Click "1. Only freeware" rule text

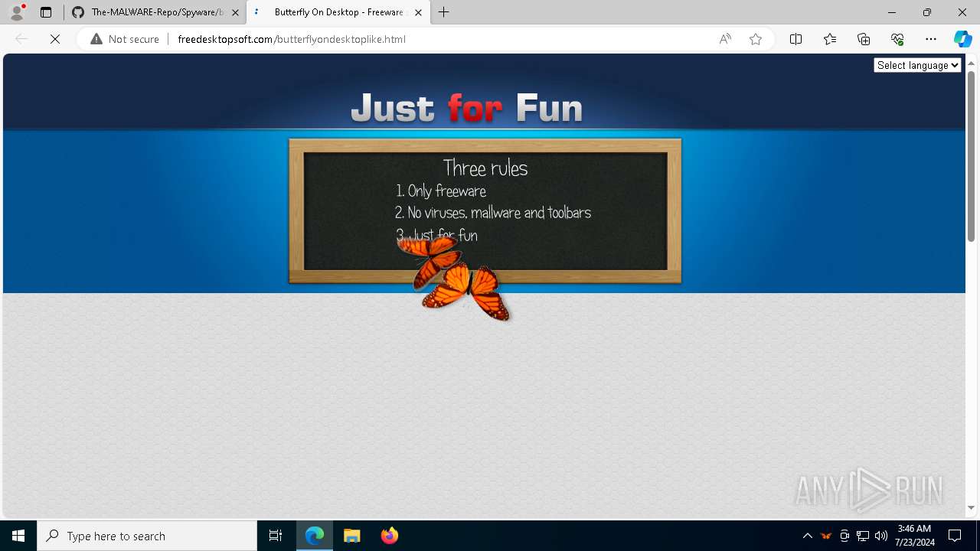(x=441, y=191)
